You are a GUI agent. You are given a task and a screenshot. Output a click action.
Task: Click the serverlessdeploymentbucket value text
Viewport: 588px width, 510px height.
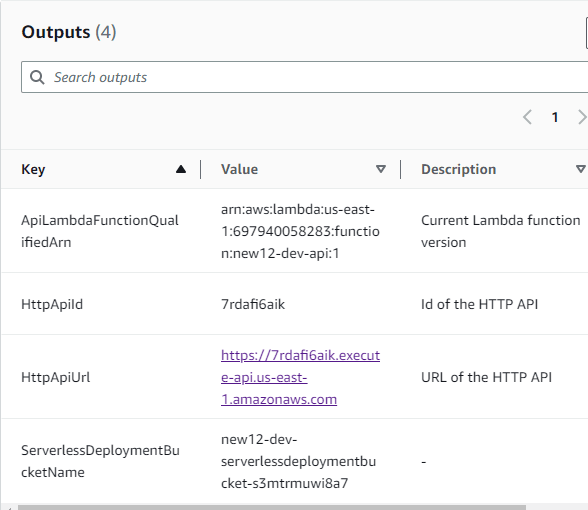point(298,461)
